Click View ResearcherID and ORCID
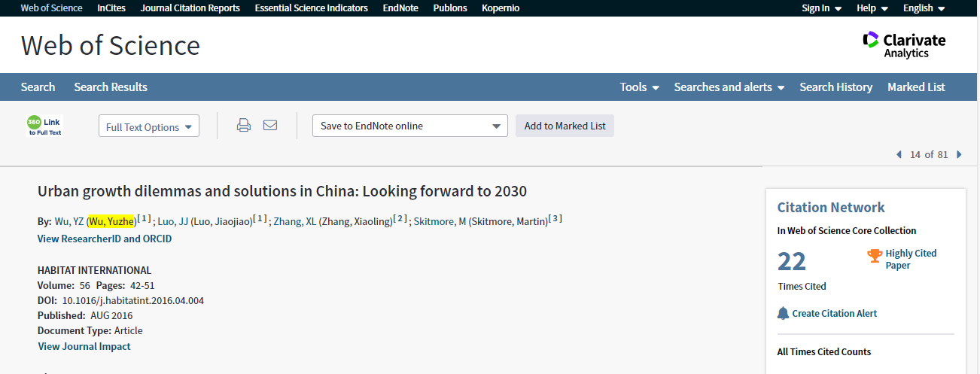Screen dimensions: 980x374 105,239
